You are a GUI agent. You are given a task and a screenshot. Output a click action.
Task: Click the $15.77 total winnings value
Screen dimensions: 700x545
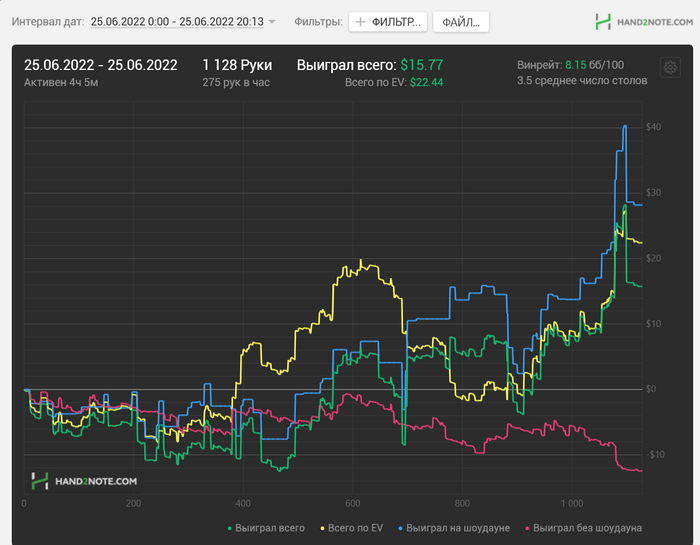pyautogui.click(x=421, y=65)
